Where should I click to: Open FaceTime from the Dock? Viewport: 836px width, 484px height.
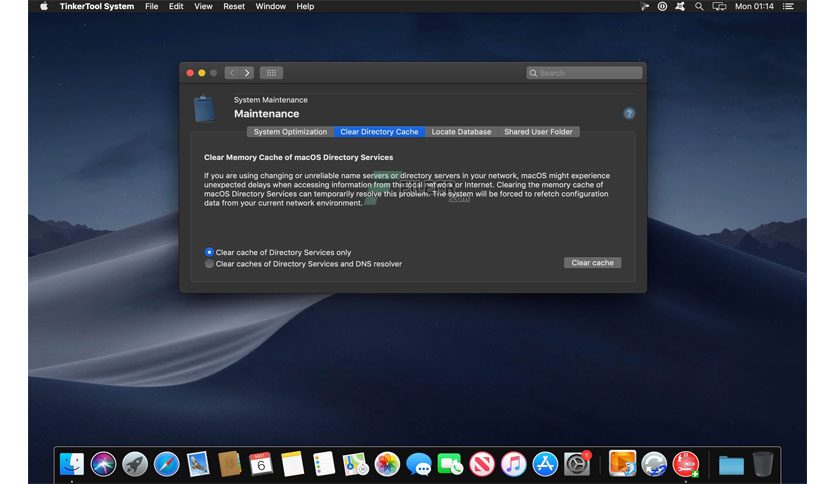click(450, 464)
